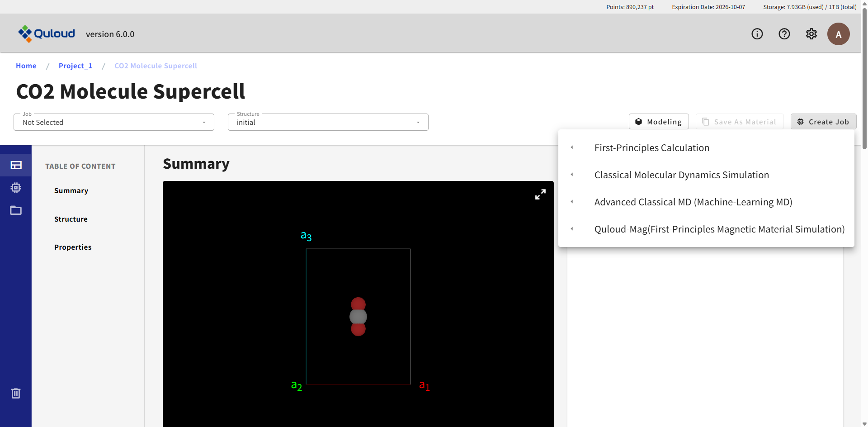Click the trash bin sidebar icon
868x427 pixels.
[x=16, y=393]
